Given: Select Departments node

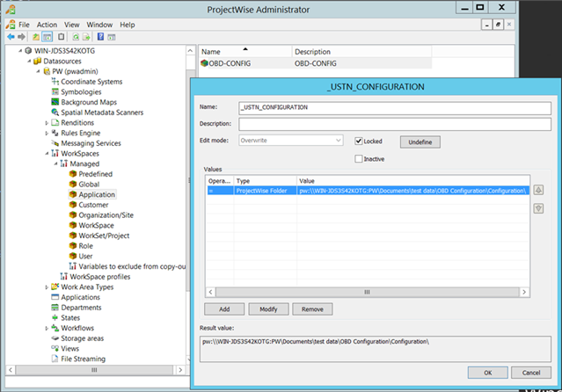Looking at the screenshot, I should pyautogui.click(x=81, y=308).
